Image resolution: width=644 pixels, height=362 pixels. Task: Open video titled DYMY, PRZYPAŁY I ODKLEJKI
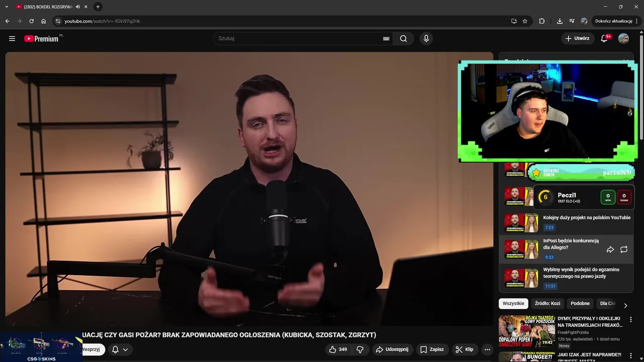(x=590, y=322)
